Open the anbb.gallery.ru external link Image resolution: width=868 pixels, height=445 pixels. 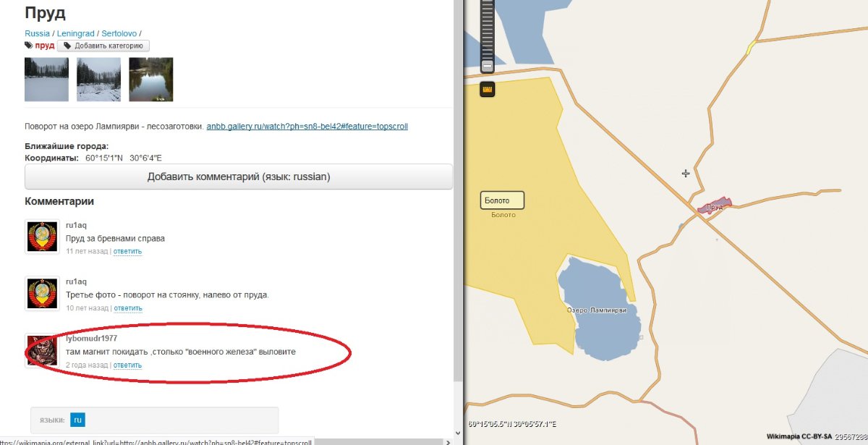[x=307, y=126]
